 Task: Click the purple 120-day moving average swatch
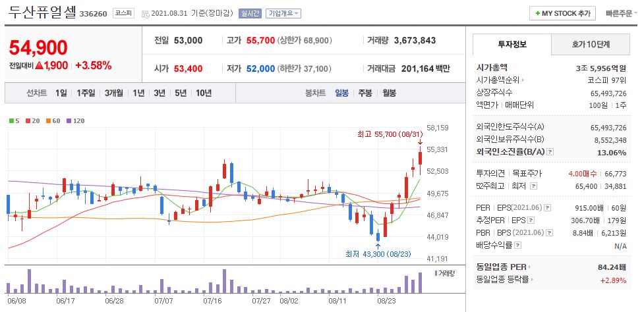[x=68, y=121]
